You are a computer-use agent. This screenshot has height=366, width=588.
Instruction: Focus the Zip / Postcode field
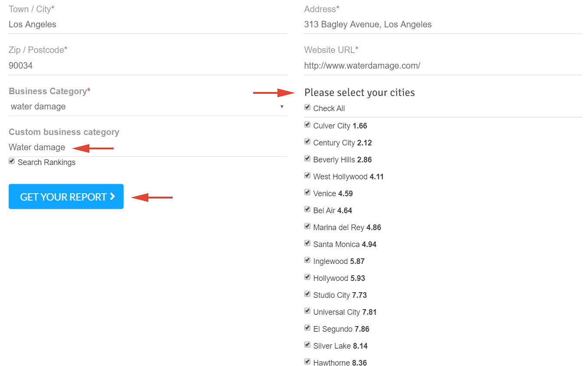(x=147, y=66)
